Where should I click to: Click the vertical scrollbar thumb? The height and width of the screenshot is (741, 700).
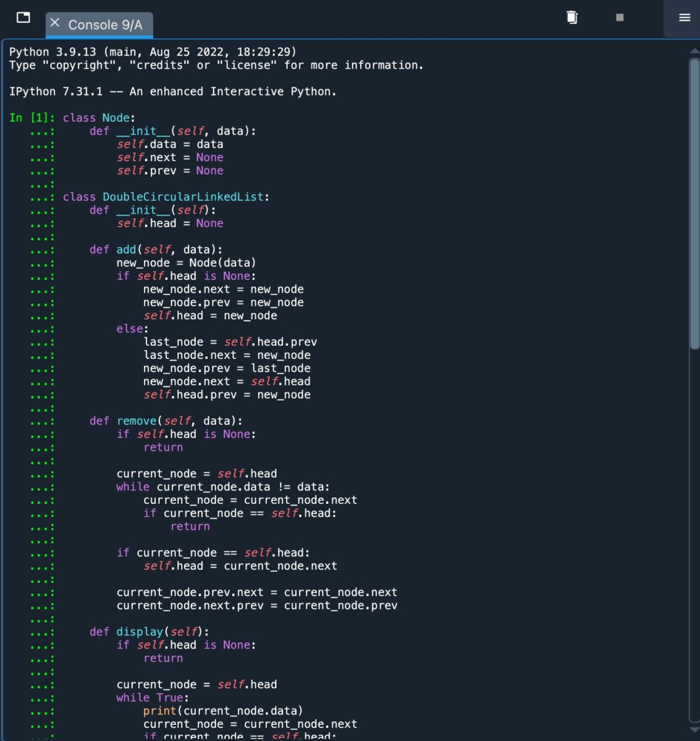(694, 204)
